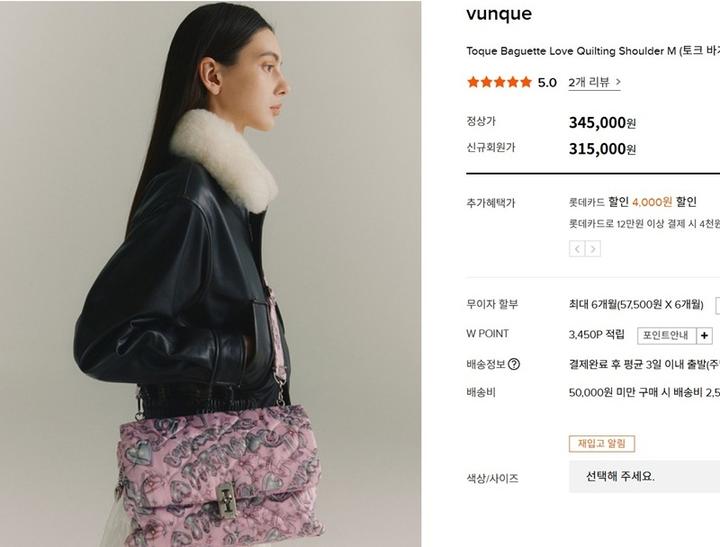Viewport: 720px width, 547px height.
Task: Click the orange five-star rating icons
Action: point(499,83)
